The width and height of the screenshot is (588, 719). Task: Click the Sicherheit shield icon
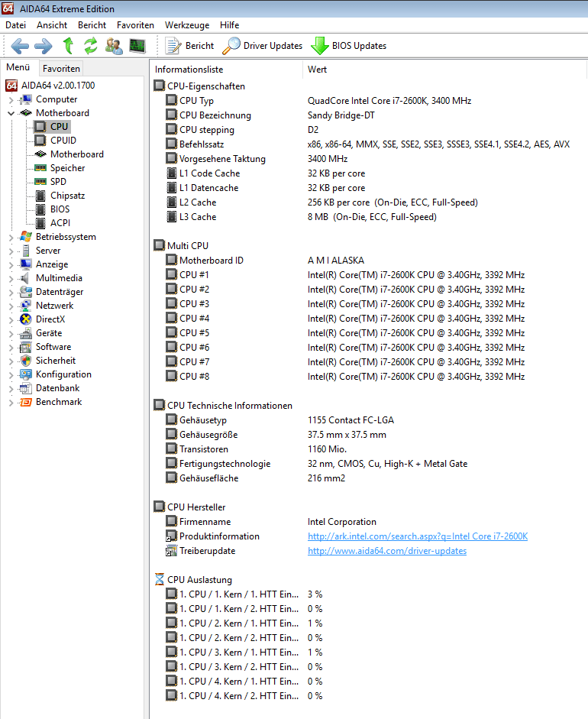(26, 361)
